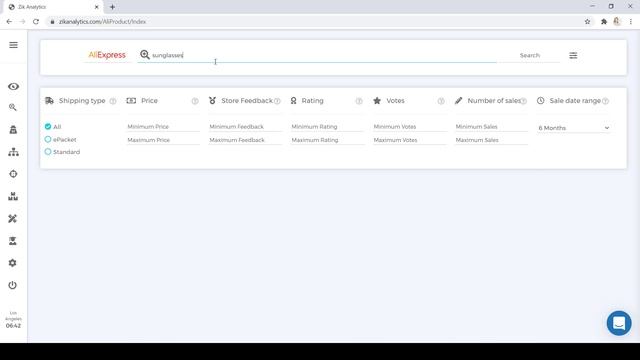Click the Minimum Sales field
This screenshot has width=640, height=360.
(491, 127)
